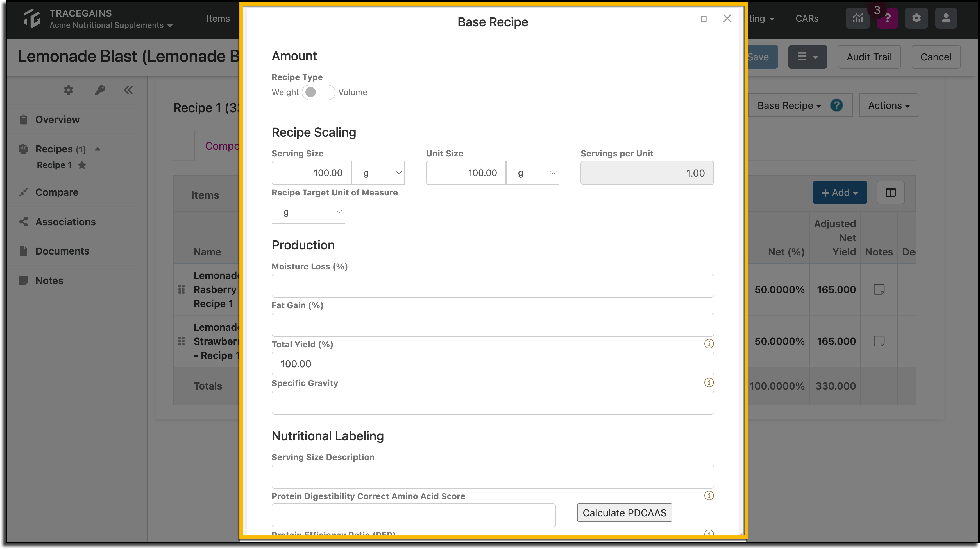Viewport: 980px width, 549px height.
Task: Click the Total Yield info icon
Action: point(709,344)
